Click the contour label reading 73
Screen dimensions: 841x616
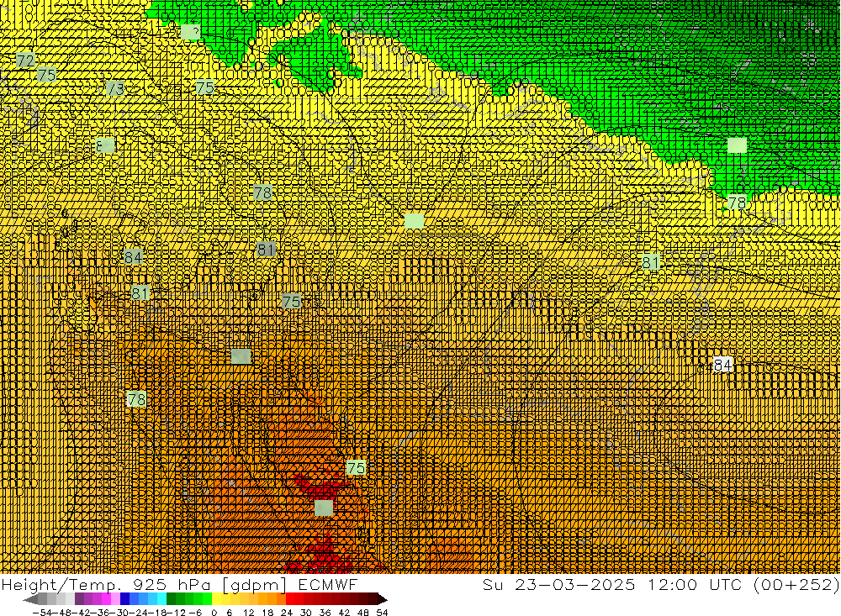114,88
